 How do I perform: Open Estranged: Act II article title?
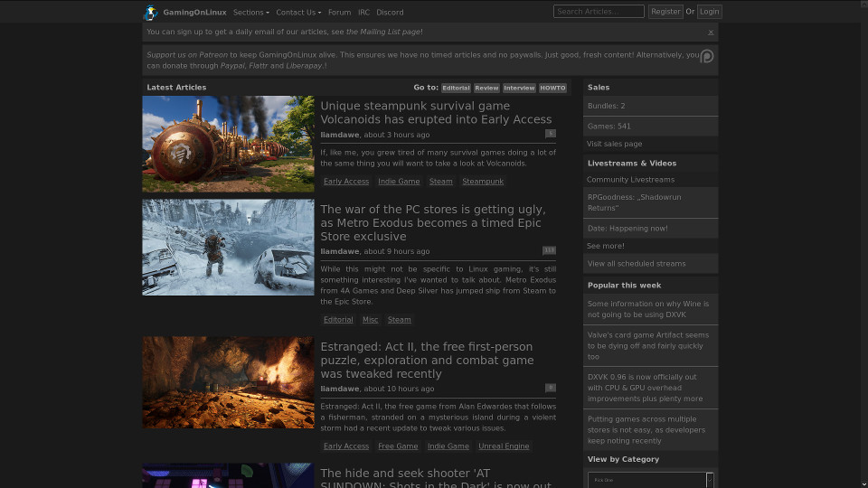coord(428,361)
